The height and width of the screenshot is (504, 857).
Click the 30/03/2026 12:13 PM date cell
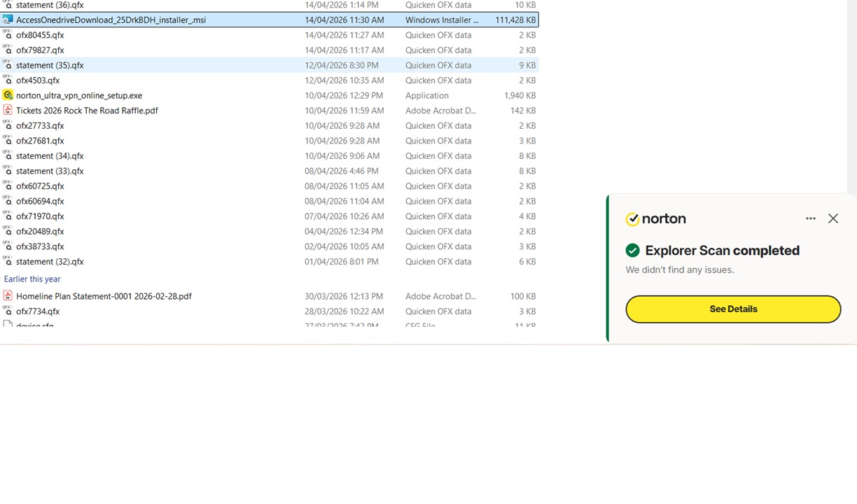tap(344, 296)
